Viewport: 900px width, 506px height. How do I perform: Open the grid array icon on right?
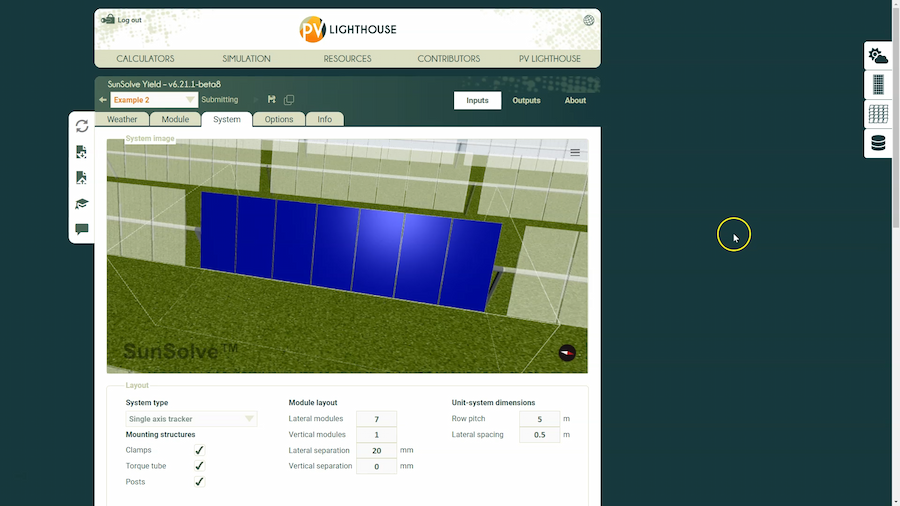coord(878,114)
